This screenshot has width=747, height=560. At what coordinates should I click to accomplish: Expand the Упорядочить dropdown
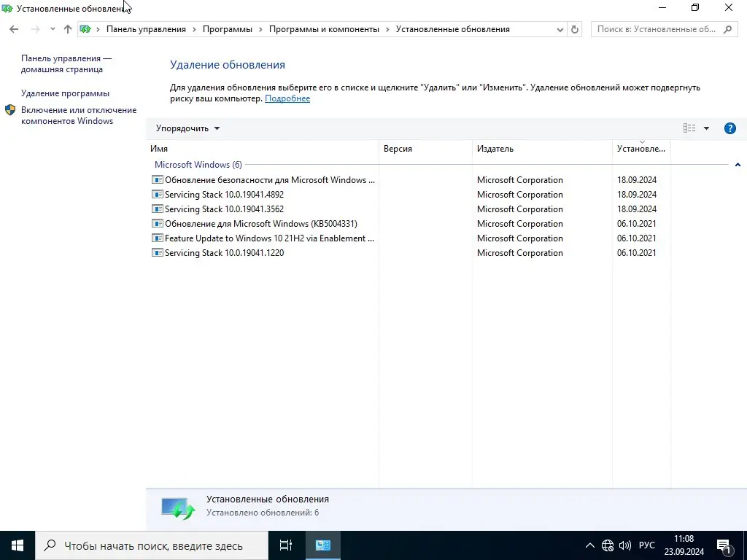(x=185, y=128)
